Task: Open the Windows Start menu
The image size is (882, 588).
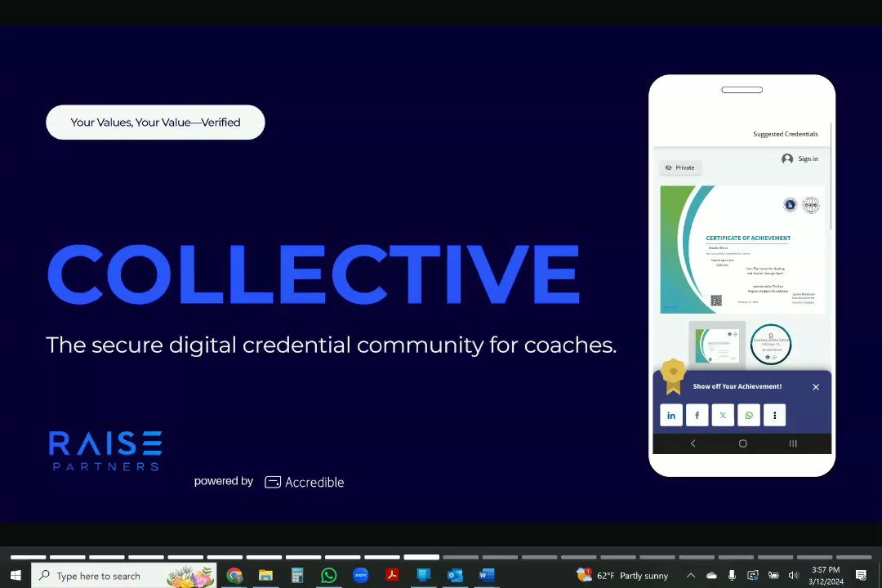Action: pos(16,576)
